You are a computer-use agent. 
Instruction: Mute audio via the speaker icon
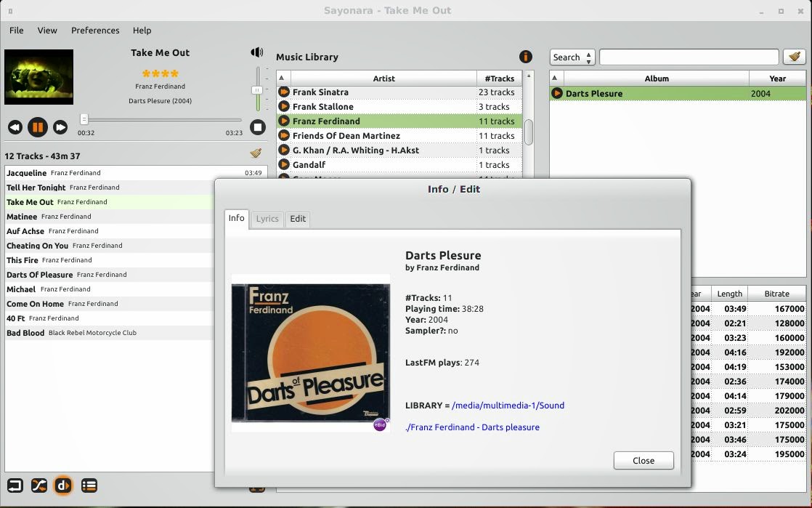point(257,52)
